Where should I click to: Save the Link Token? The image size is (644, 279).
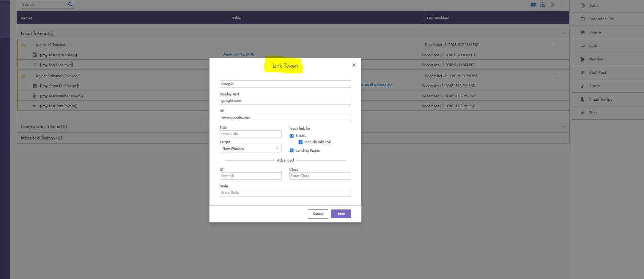coord(341,214)
